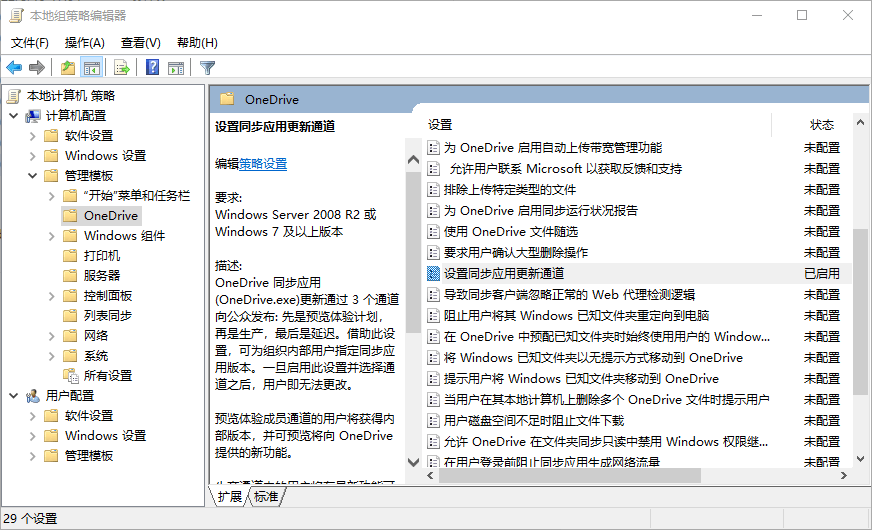Select Windows 设置 under 用户配置
Viewport: 872px width, 530px height.
coord(105,436)
